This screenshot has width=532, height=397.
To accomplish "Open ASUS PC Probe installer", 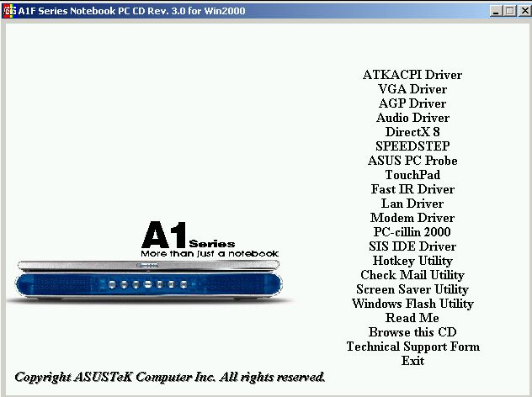I will click(412, 161).
